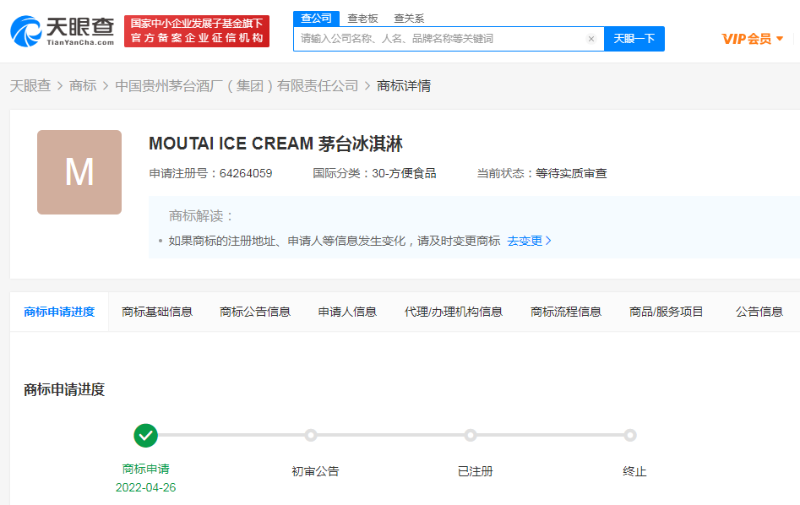Select the 查关系 search tab

(x=409, y=19)
